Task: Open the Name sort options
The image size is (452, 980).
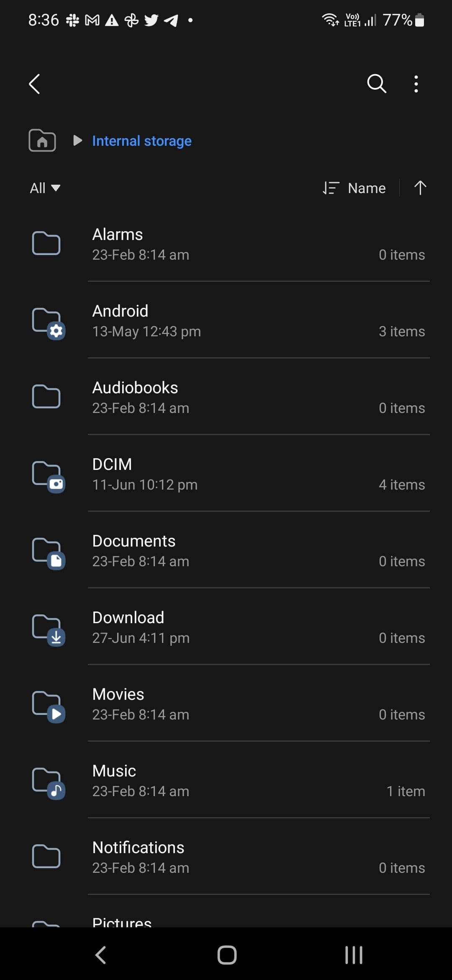Action: (x=354, y=188)
